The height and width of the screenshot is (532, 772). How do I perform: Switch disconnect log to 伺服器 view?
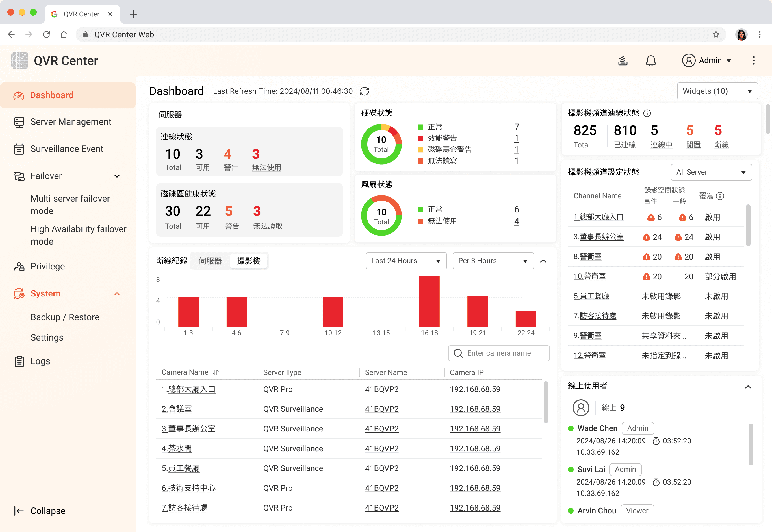pos(210,261)
